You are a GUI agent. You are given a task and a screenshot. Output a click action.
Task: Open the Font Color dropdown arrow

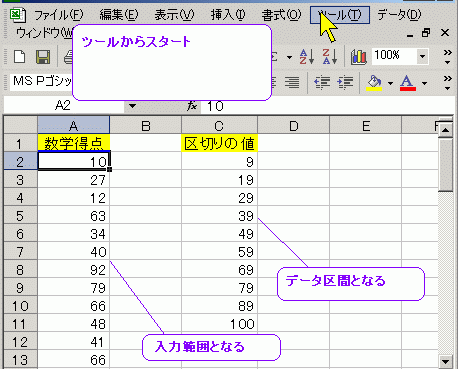[424, 83]
